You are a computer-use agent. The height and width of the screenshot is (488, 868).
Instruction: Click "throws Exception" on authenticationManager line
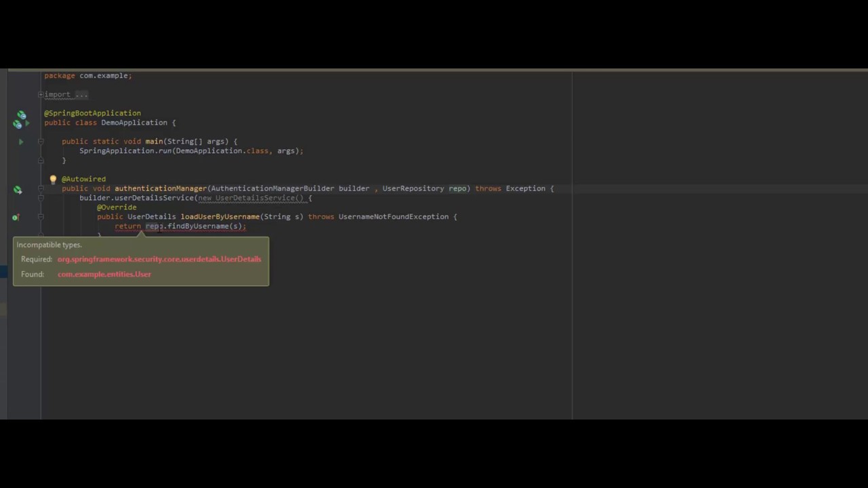(510, 188)
